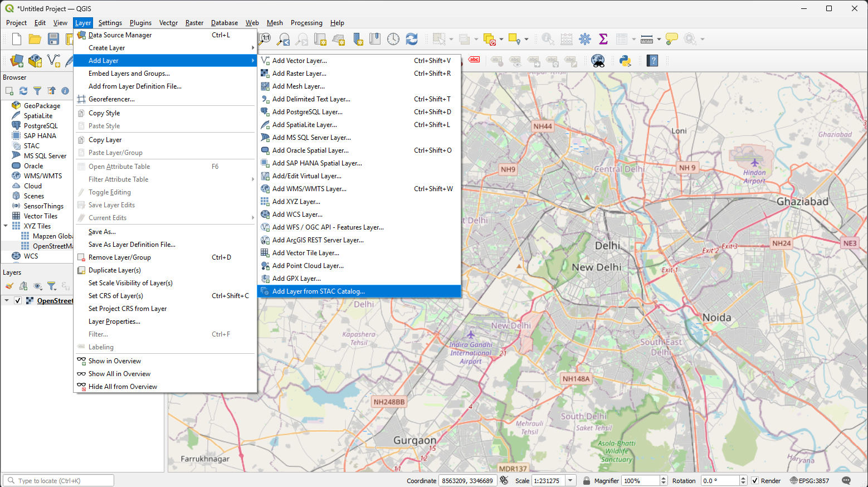Open the Filter Legend funnel dropdown in Layers
Viewport: 868px width, 487px height.
(52, 286)
